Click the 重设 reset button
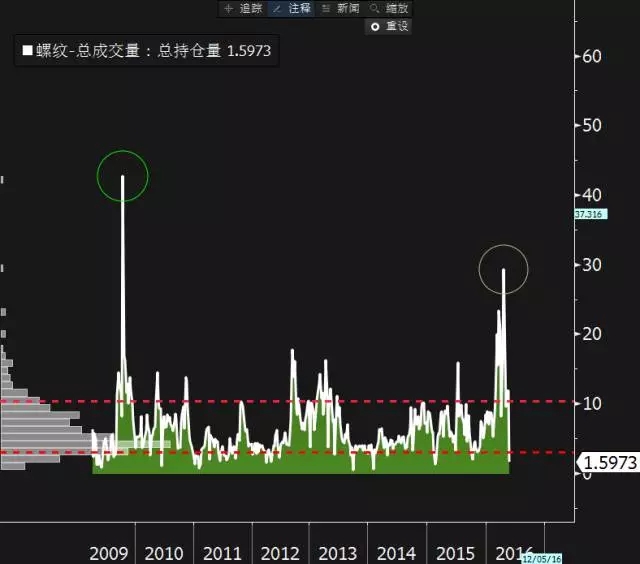 click(389, 27)
